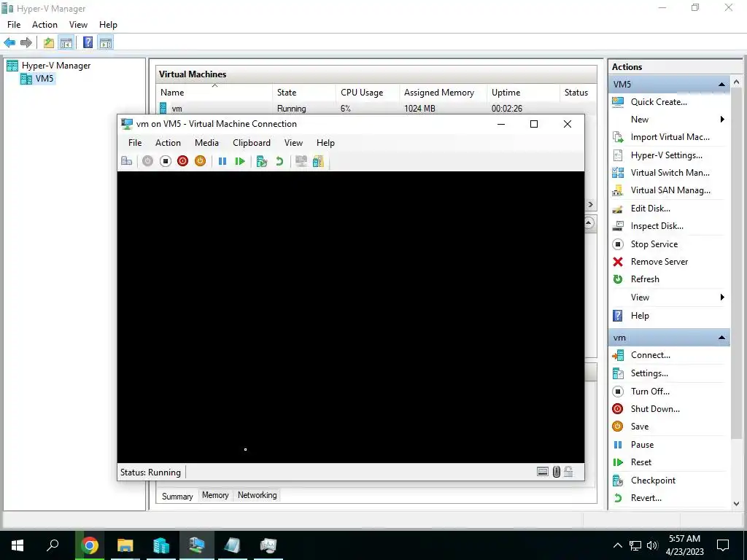Select VM5 server in the console tree
Viewport: 747px width, 560px height.
pos(44,79)
